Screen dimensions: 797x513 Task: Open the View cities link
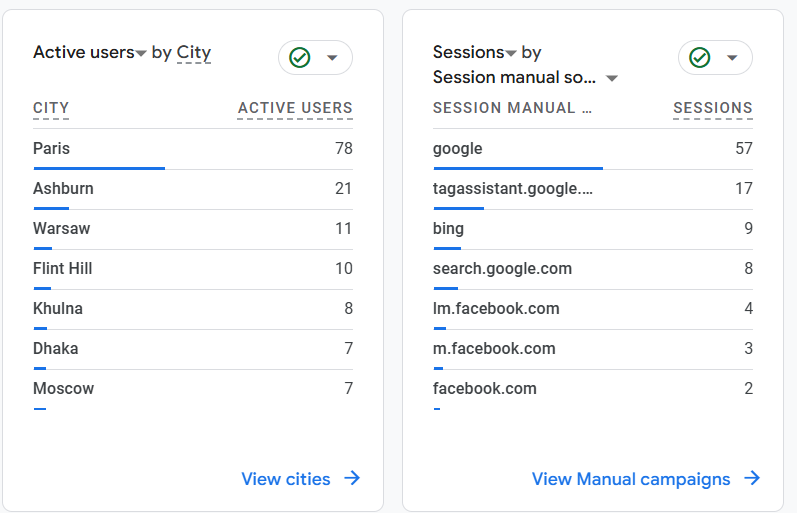[286, 479]
